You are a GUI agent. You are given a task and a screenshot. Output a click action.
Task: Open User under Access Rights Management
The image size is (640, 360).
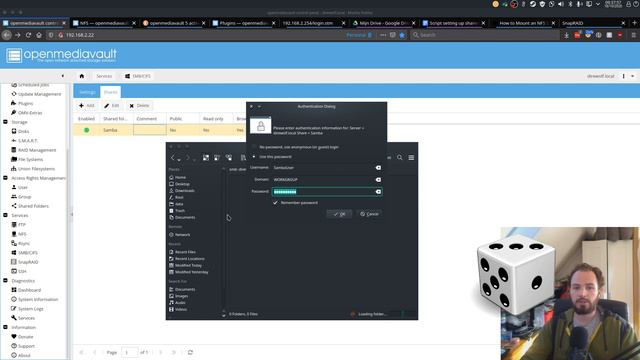pos(22,187)
